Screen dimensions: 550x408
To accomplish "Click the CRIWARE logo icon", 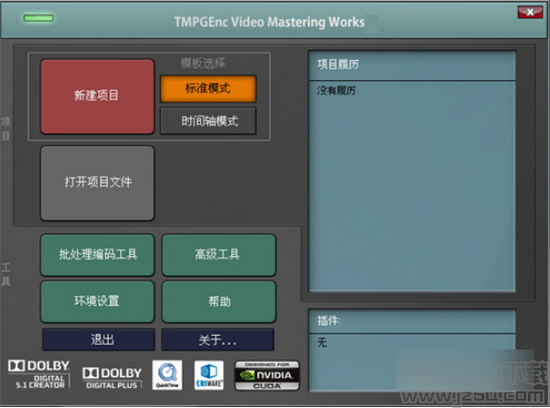I will 209,375.
